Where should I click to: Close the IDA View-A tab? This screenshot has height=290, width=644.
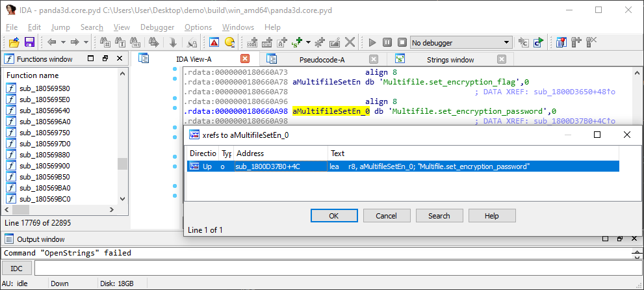click(x=245, y=59)
